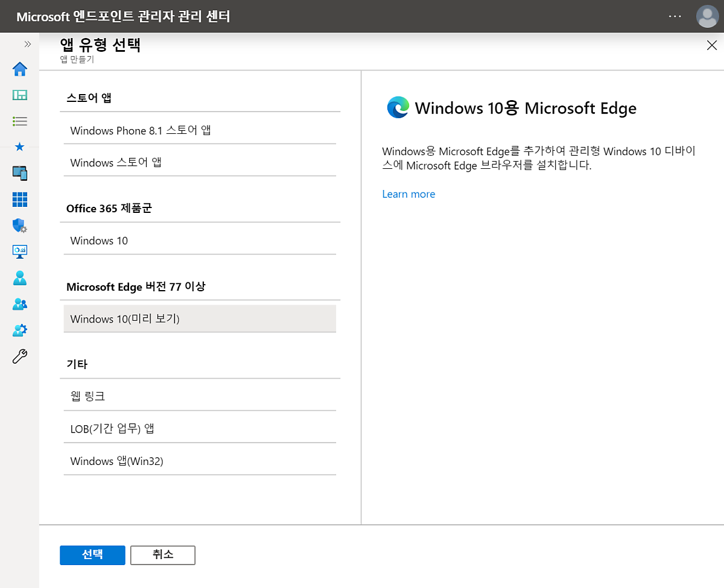Click the user account avatar
This screenshot has height=588, width=724.
click(707, 16)
